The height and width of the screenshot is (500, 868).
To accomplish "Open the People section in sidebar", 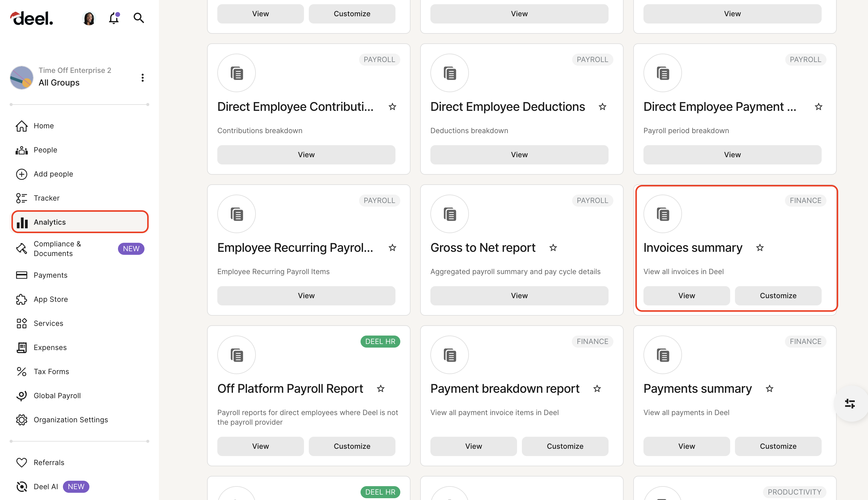I will pyautogui.click(x=45, y=150).
